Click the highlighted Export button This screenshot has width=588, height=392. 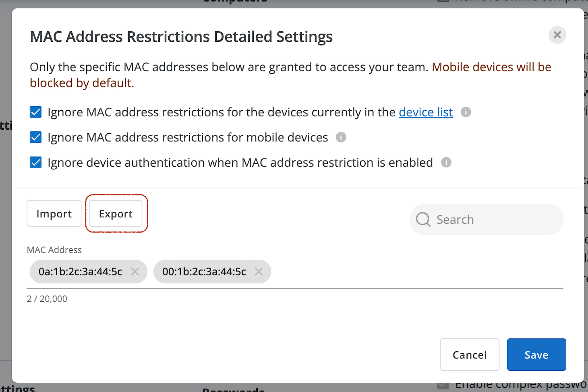pos(115,214)
